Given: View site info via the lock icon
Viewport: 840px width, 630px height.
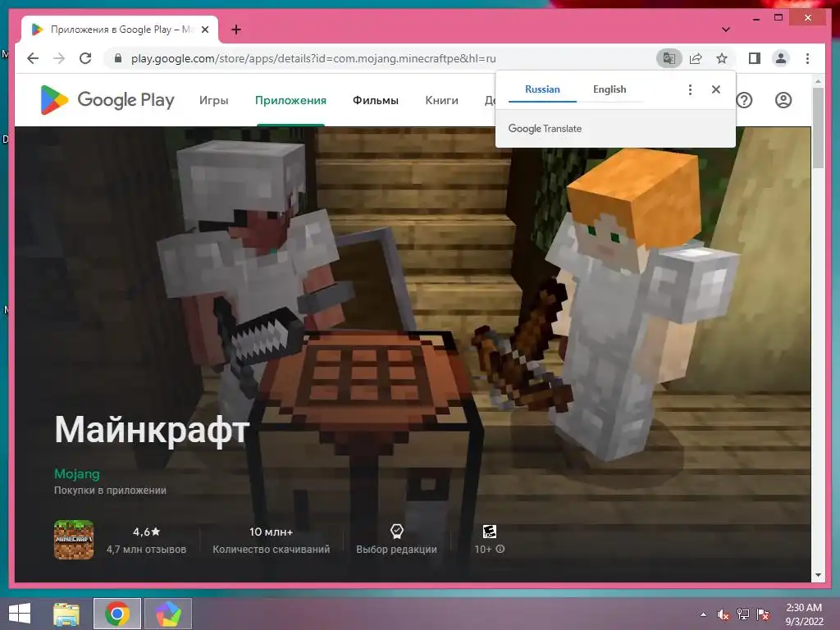Looking at the screenshot, I should tap(118, 58).
